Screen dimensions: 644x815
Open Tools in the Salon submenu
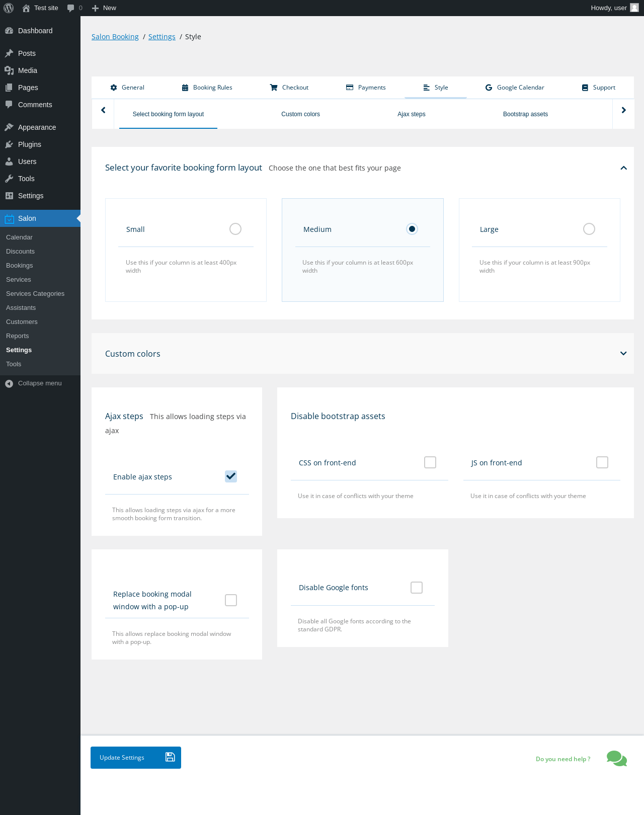[x=14, y=364]
